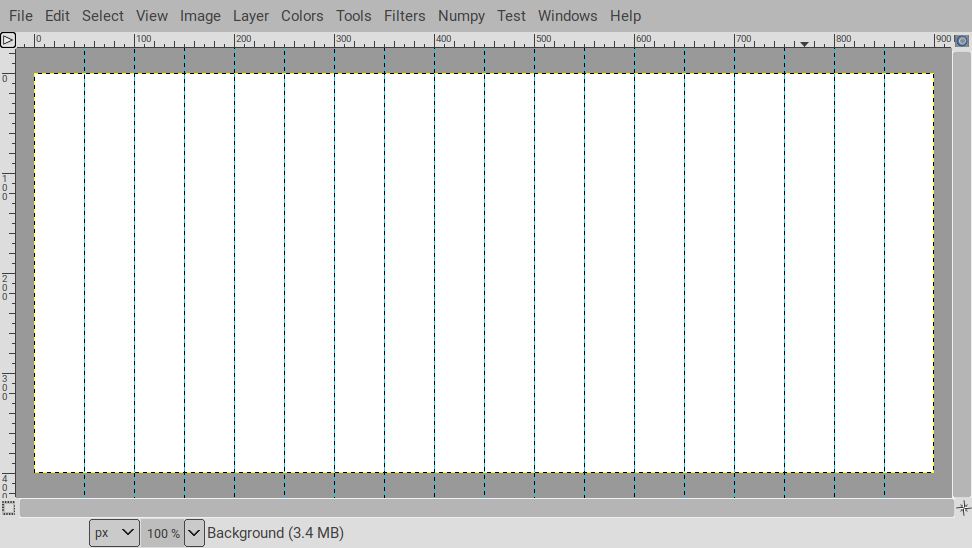This screenshot has width=972, height=548.
Task: Toggle the Quick Mask button at bottom left
Action: click(8, 508)
